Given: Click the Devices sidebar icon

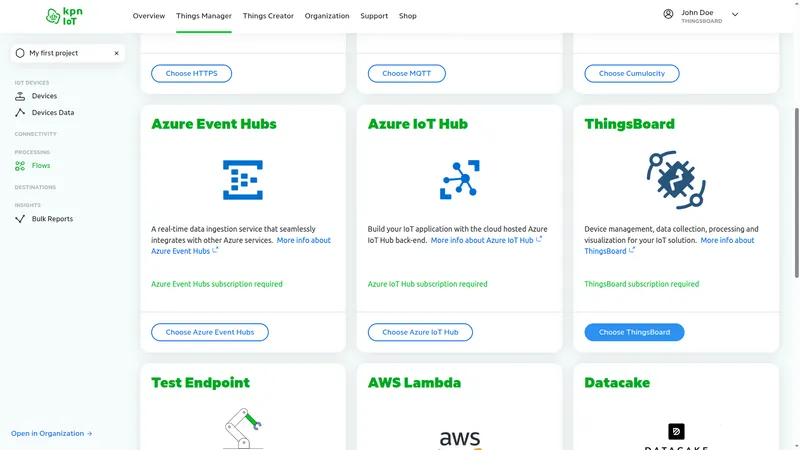Looking at the screenshot, I should [x=20, y=96].
